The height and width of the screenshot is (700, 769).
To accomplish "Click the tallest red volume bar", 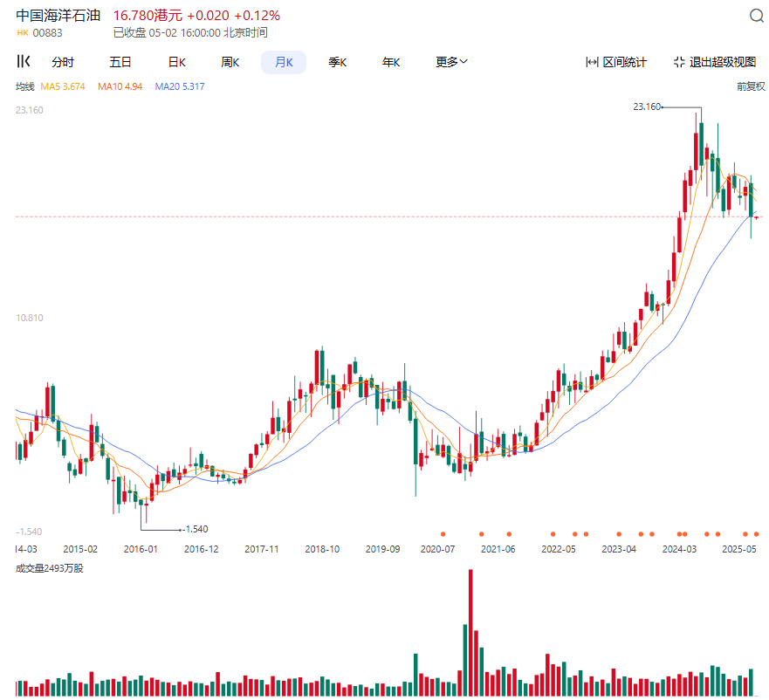I will pyautogui.click(x=470, y=633).
